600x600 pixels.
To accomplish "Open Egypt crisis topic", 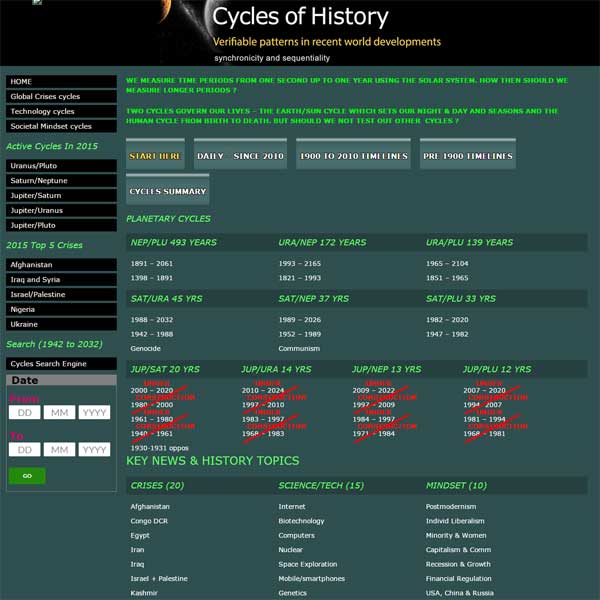I will click(x=140, y=536).
